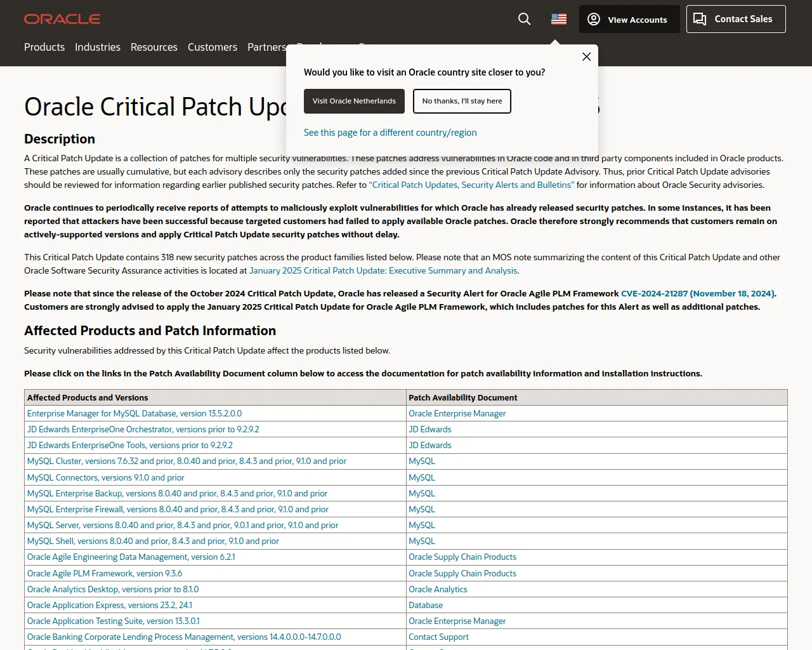The image size is (812, 650).
Task: Open Oracle Supply Chain Products for Agile PLM row
Action: (462, 573)
